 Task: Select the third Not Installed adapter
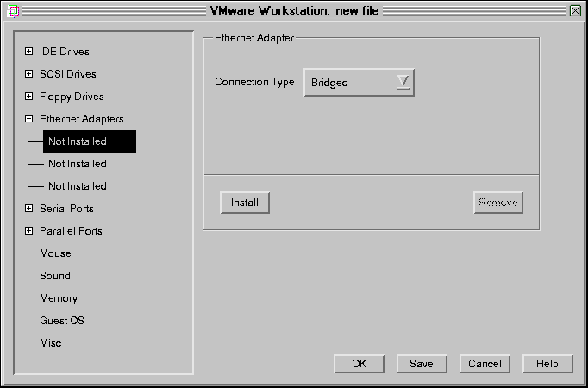pos(78,186)
